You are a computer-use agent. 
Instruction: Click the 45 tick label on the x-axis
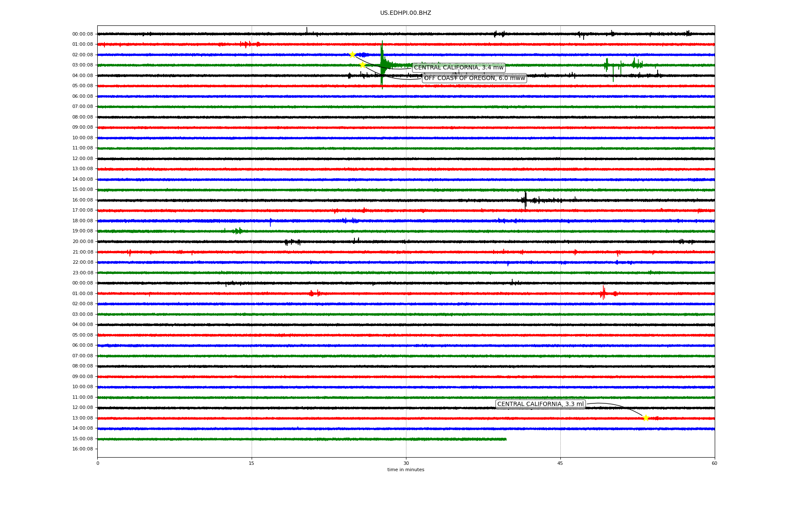click(560, 463)
